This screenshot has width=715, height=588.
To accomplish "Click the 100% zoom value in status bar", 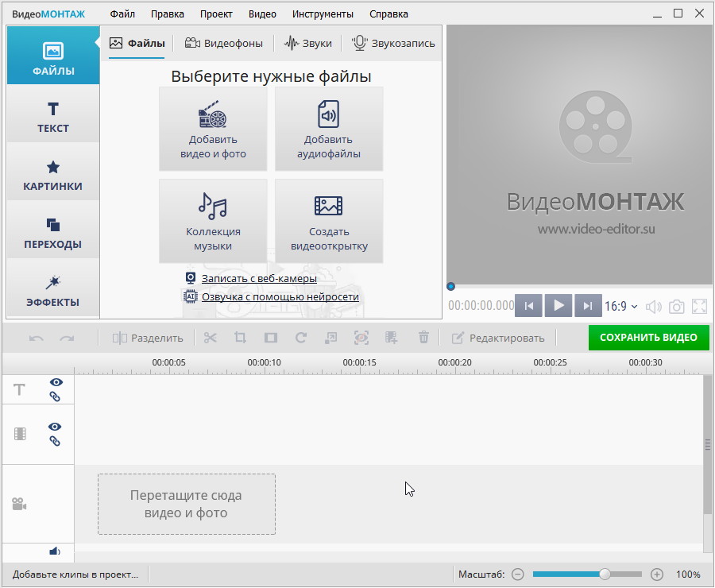I will coord(688,574).
